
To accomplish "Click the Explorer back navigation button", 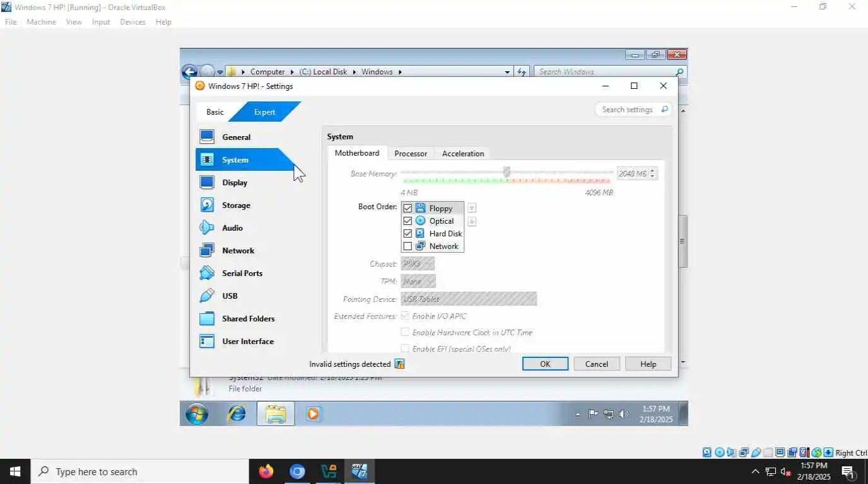I will [189, 72].
